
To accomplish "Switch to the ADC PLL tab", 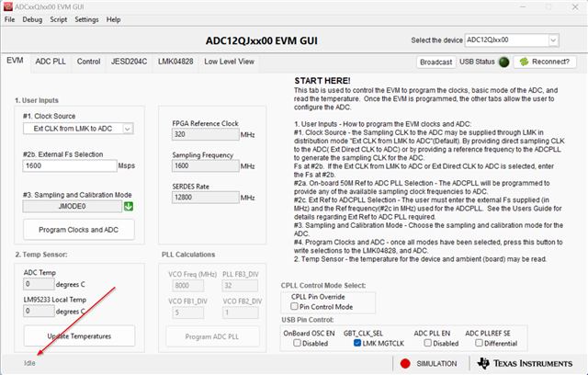I will (x=51, y=62).
